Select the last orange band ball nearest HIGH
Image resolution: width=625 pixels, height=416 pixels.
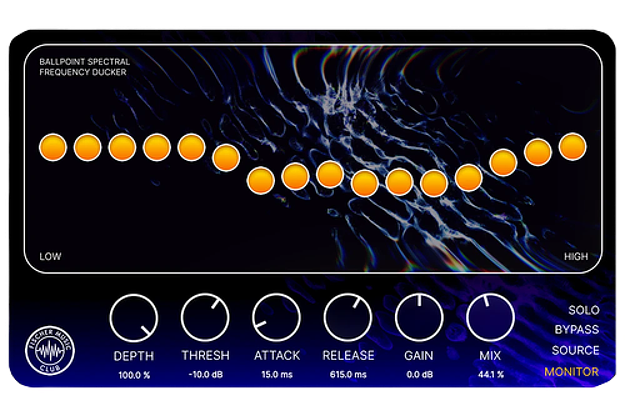573,147
